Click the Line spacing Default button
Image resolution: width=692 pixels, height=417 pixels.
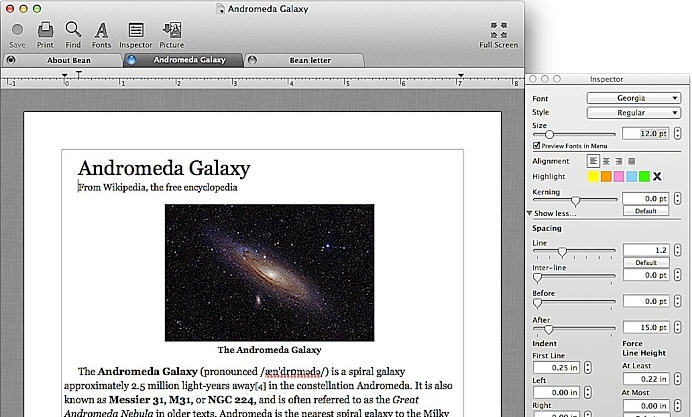coord(646,263)
